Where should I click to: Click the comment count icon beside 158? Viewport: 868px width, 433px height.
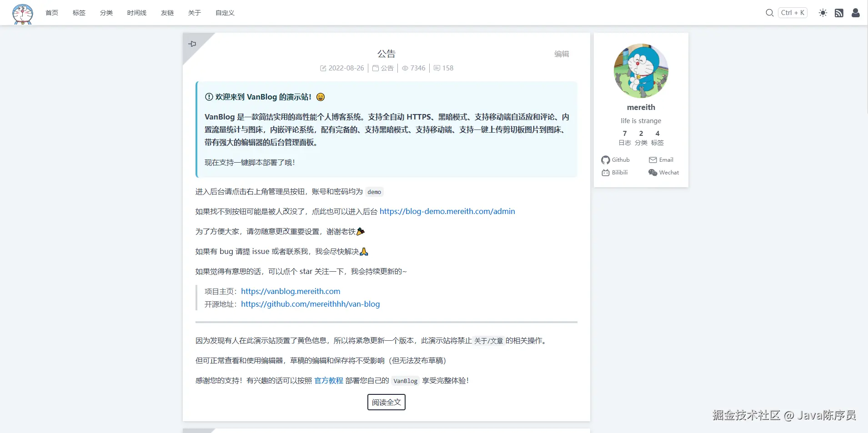(437, 68)
